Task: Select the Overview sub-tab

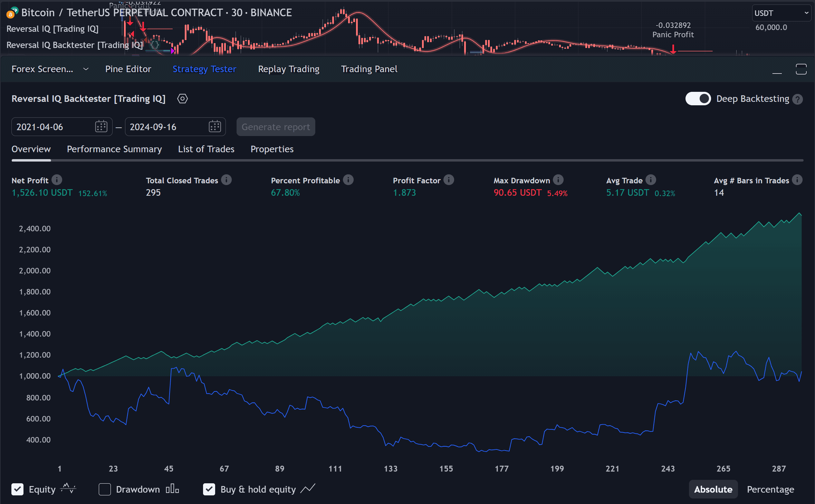Action: pyautogui.click(x=31, y=149)
